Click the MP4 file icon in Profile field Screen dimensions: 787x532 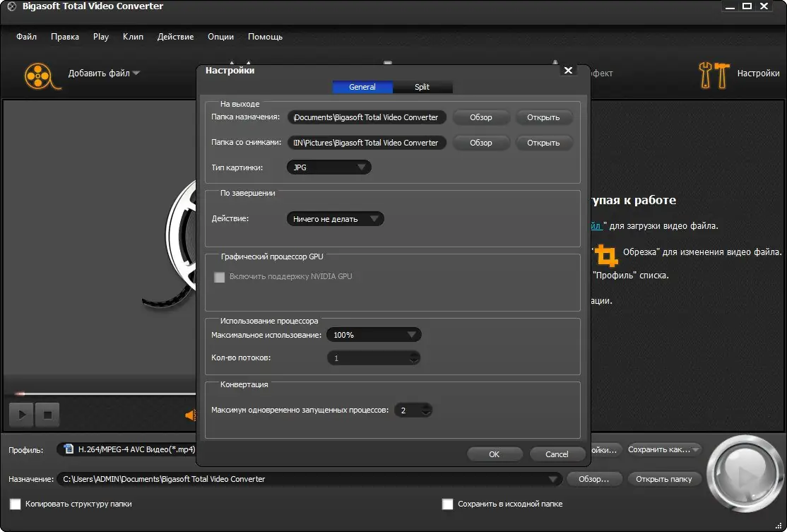(x=69, y=449)
